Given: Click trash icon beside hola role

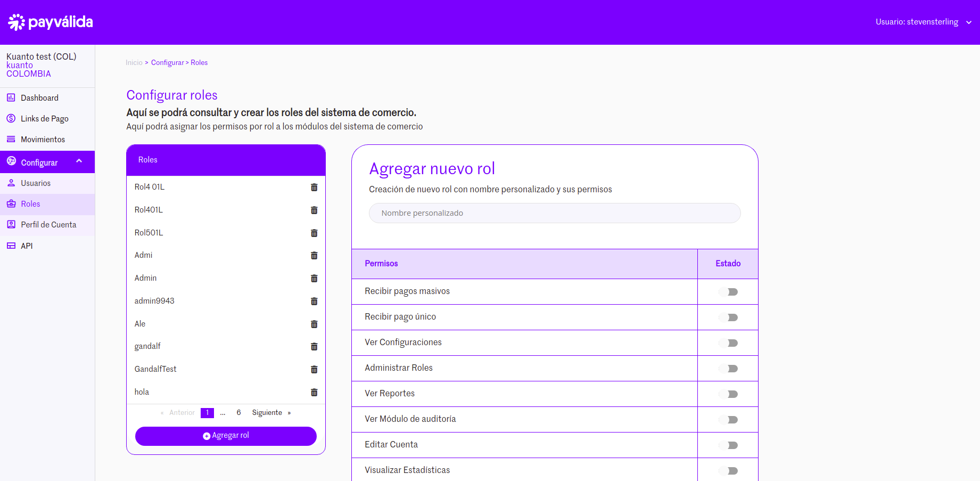Looking at the screenshot, I should 314,393.
